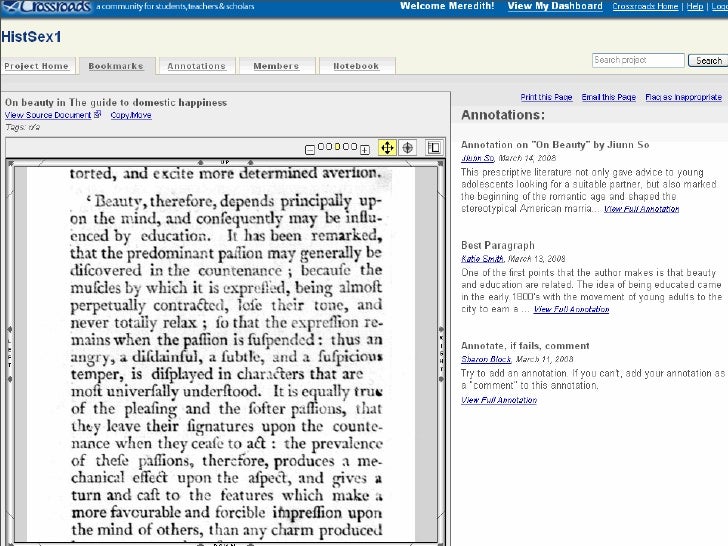Click the zoom out minus icon

point(310,149)
